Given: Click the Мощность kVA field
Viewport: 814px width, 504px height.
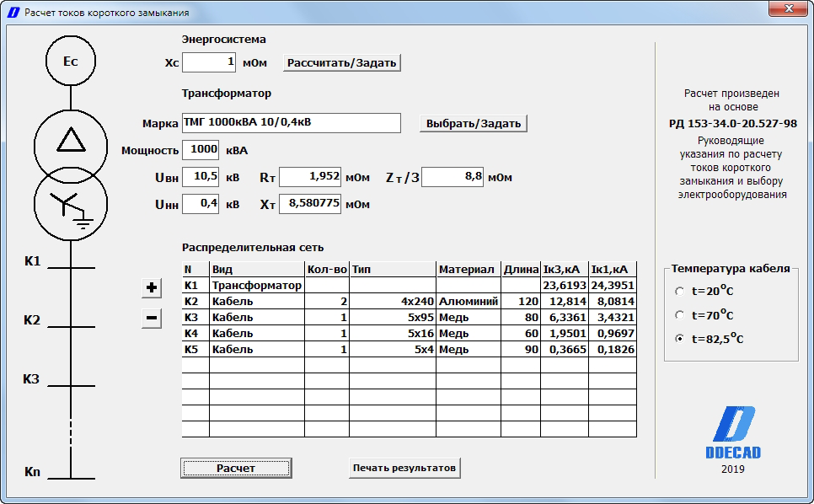Looking at the screenshot, I should pos(201,150).
